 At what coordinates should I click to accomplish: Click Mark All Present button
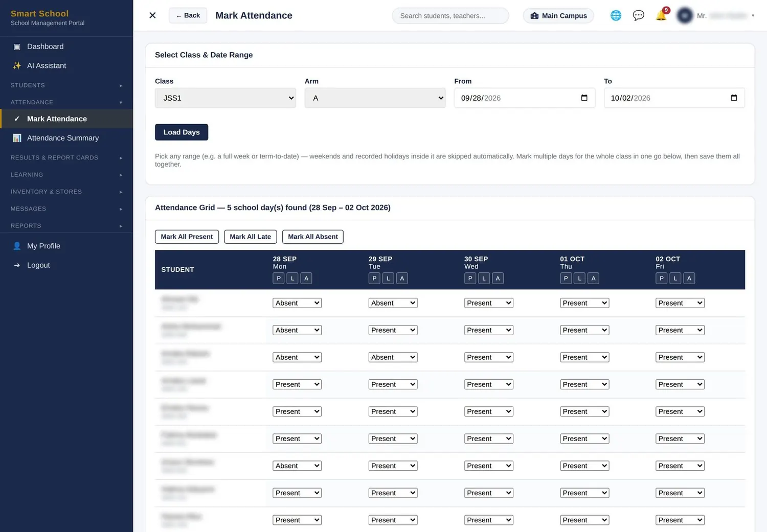pos(187,237)
